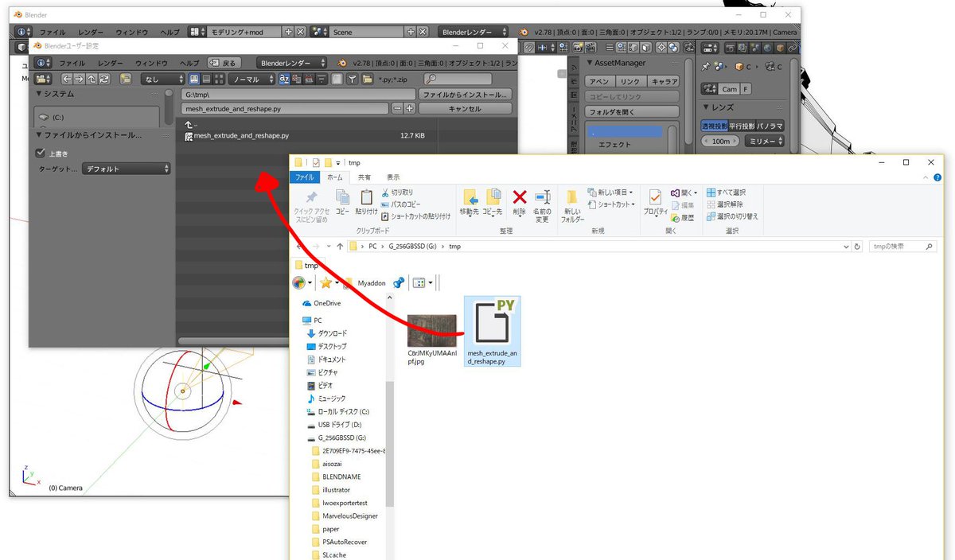Filter folders icon next to funnel
Screen dimensions: 955x560
(x=368, y=79)
